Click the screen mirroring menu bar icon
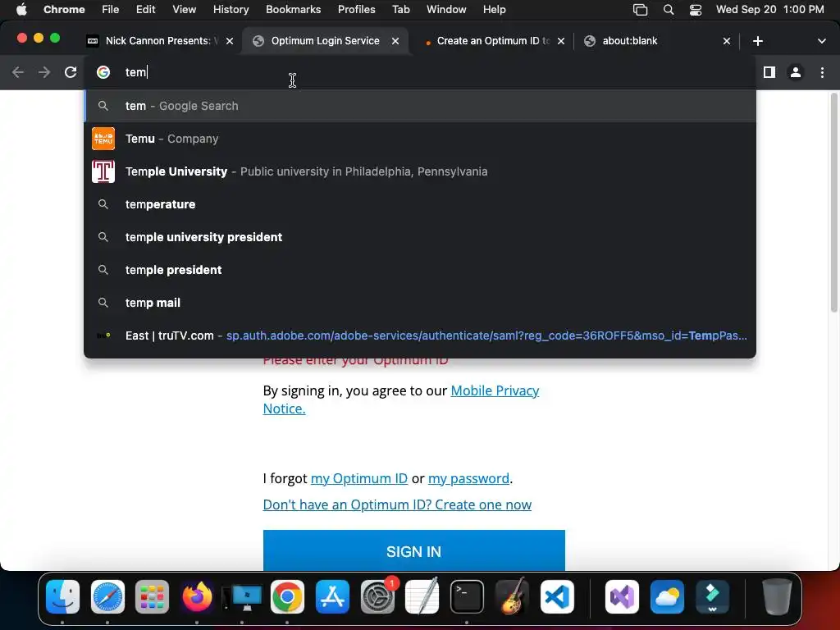 [x=640, y=10]
